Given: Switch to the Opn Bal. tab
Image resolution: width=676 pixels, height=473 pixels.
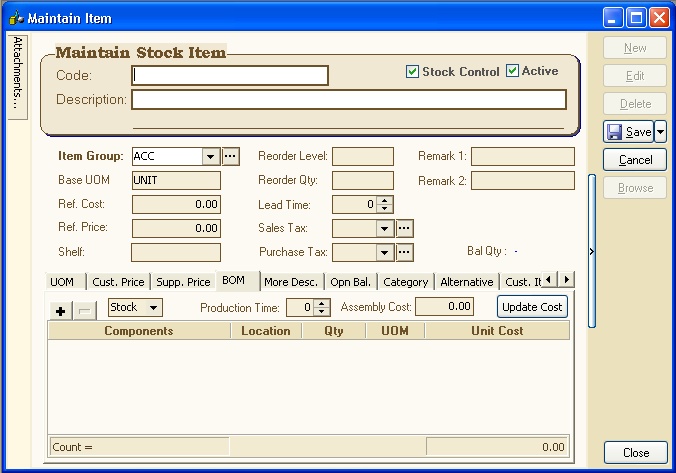Looking at the screenshot, I should pyautogui.click(x=351, y=282).
